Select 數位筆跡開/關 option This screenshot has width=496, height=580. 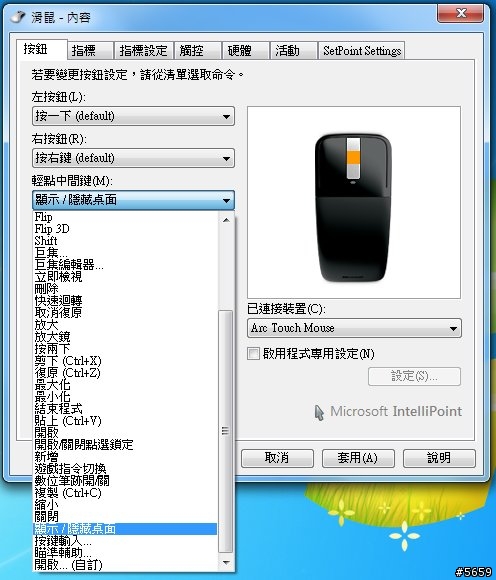click(125, 480)
